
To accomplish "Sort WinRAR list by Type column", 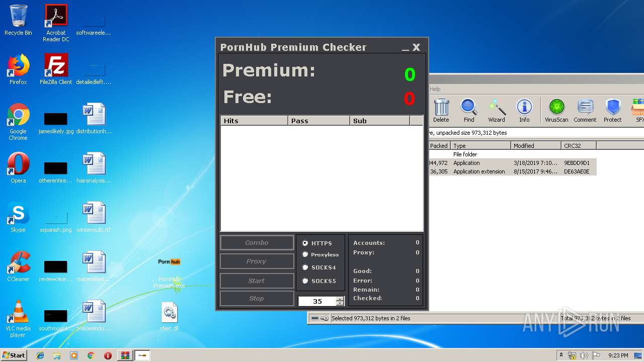I will click(x=480, y=146).
